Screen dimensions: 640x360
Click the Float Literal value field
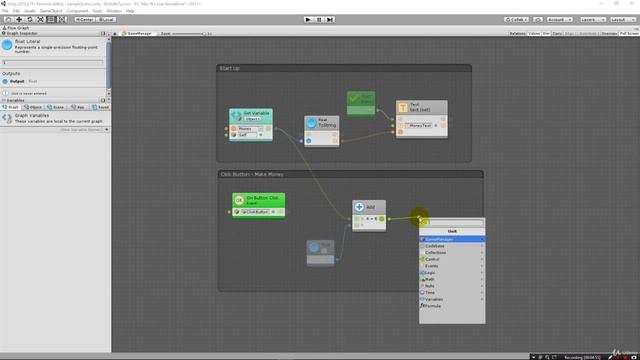(x=53, y=62)
